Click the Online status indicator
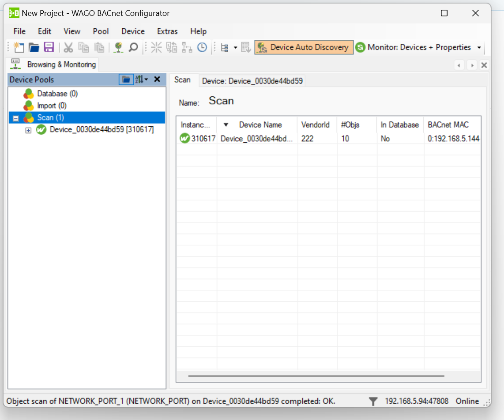 [x=467, y=401]
